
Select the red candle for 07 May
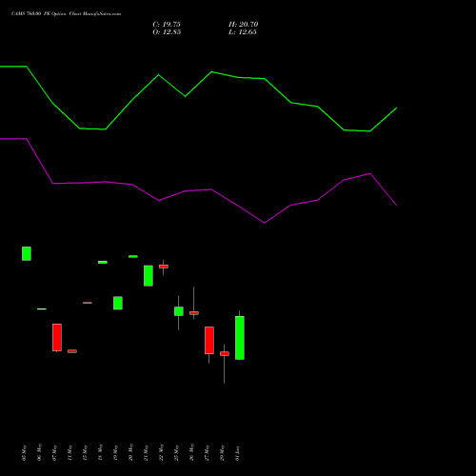pyautogui.click(x=57, y=337)
